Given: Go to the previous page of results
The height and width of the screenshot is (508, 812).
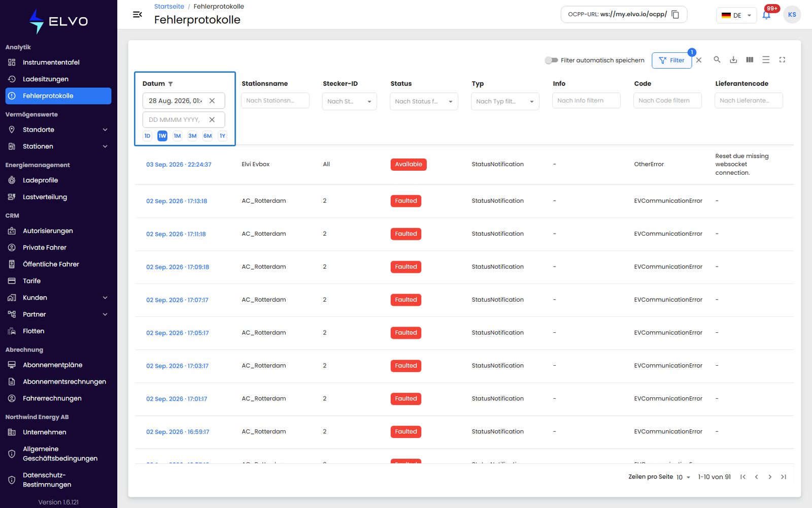Looking at the screenshot, I should click(x=756, y=477).
